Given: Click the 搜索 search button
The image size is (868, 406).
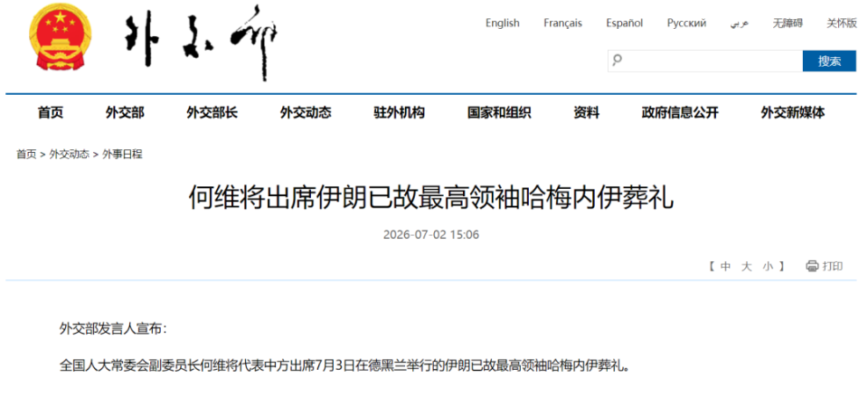Looking at the screenshot, I should (829, 61).
